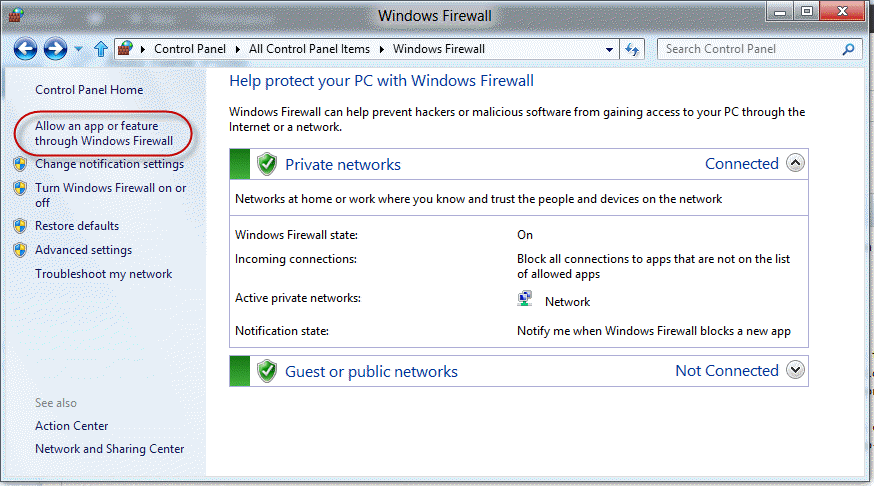Focus the Search Control Panel field

pos(750,49)
